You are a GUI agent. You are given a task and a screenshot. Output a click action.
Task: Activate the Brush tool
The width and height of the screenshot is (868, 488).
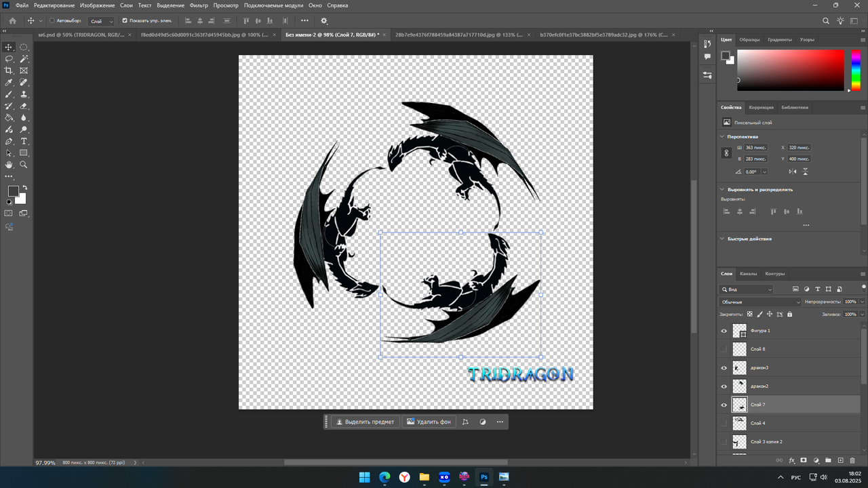pos(9,94)
